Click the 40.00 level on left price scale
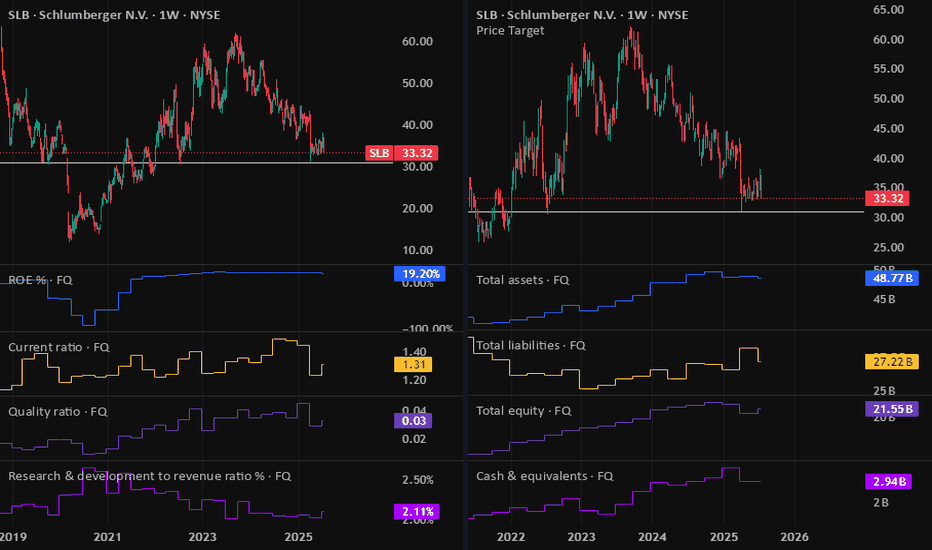The image size is (932, 550). tap(417, 124)
